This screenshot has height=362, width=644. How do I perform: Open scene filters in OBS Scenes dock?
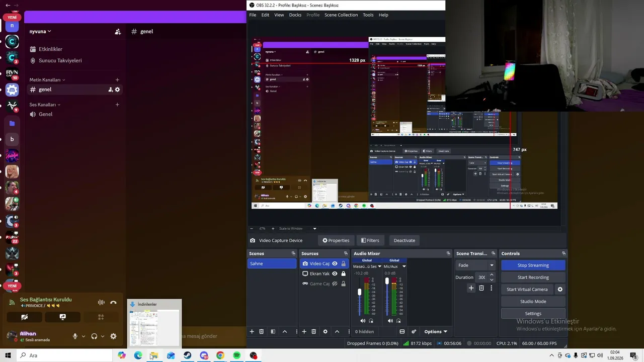(273, 331)
